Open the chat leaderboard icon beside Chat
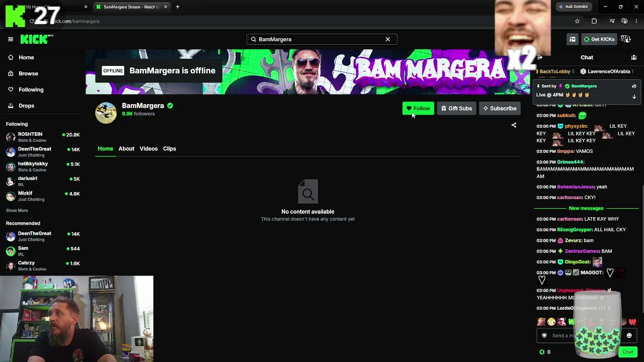 click(x=634, y=57)
